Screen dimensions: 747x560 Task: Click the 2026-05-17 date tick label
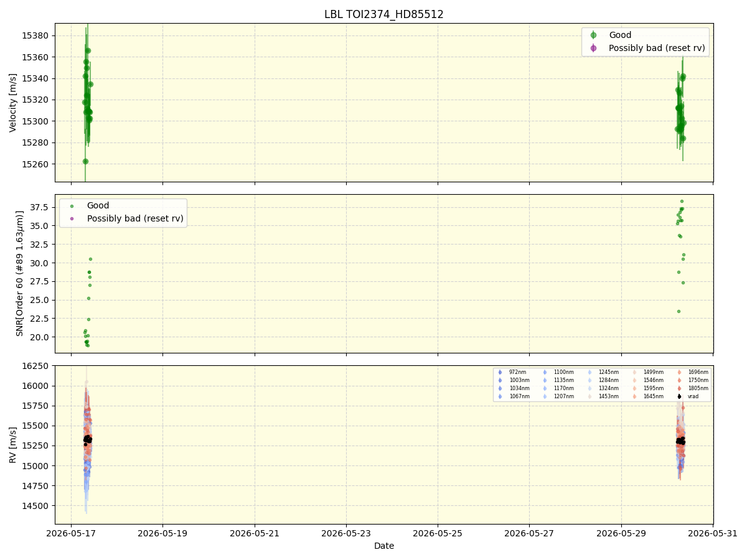70,533
